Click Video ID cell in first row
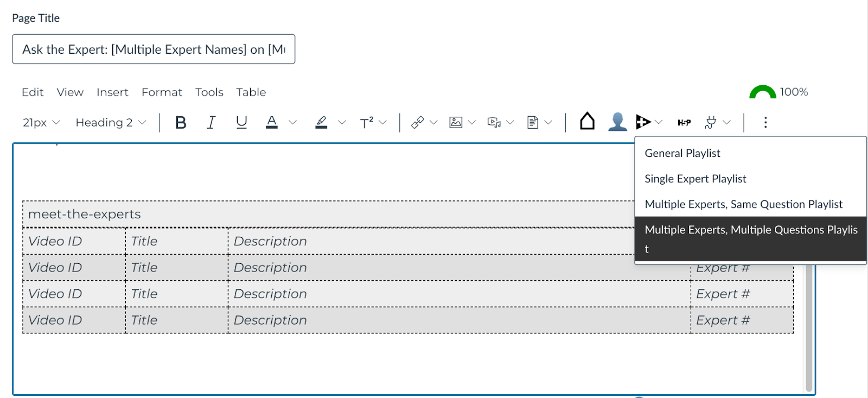The height and width of the screenshot is (398, 868). click(74, 241)
